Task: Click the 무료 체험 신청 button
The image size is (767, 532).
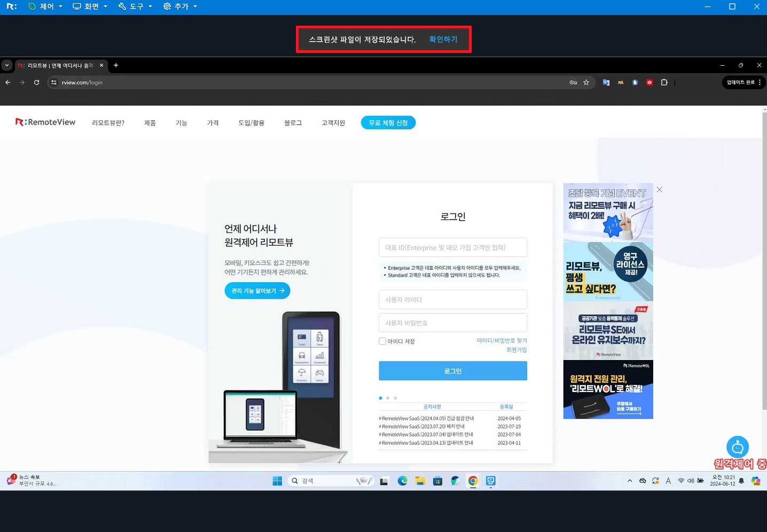Action: coord(388,123)
